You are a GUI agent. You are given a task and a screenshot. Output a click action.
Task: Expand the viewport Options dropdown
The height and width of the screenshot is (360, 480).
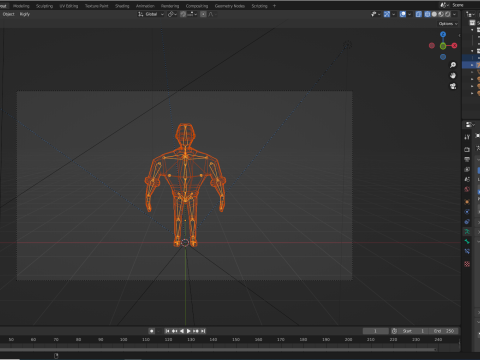[448, 24]
